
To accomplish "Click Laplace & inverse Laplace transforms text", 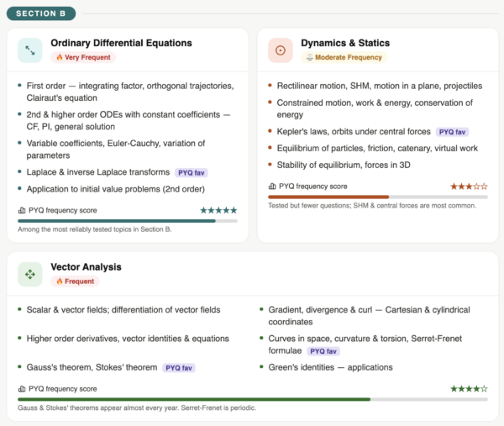I will [x=98, y=172].
